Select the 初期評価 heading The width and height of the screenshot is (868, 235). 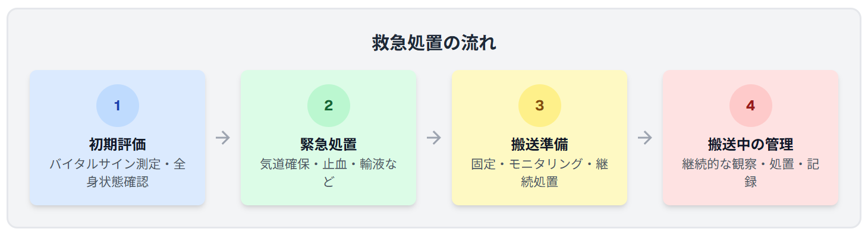(118, 145)
